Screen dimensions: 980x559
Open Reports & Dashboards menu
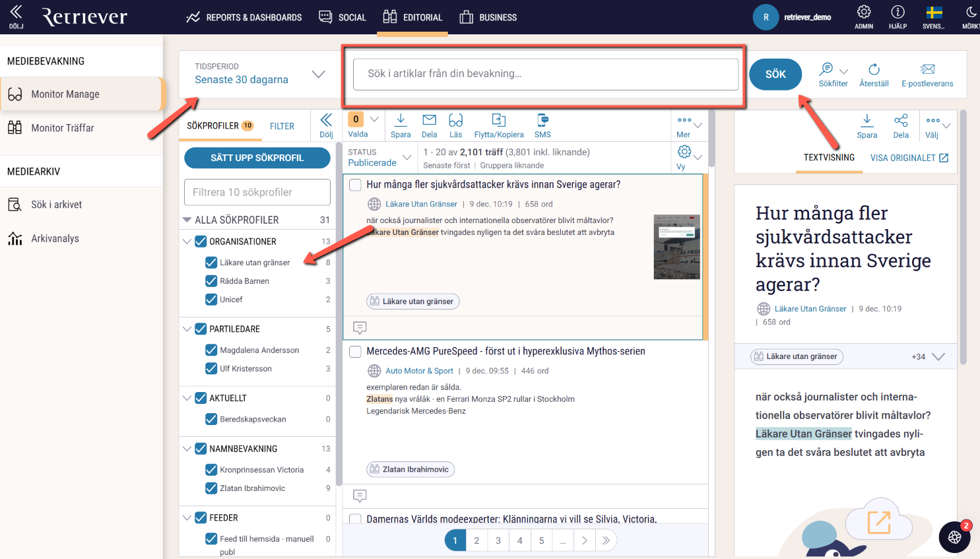coord(244,17)
